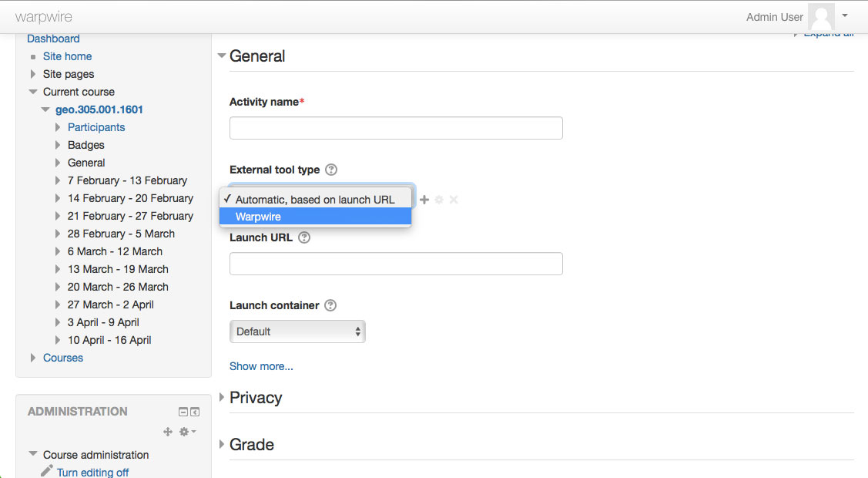Hide the Administration block
Viewport: 868px width, 478px height.
point(183,412)
